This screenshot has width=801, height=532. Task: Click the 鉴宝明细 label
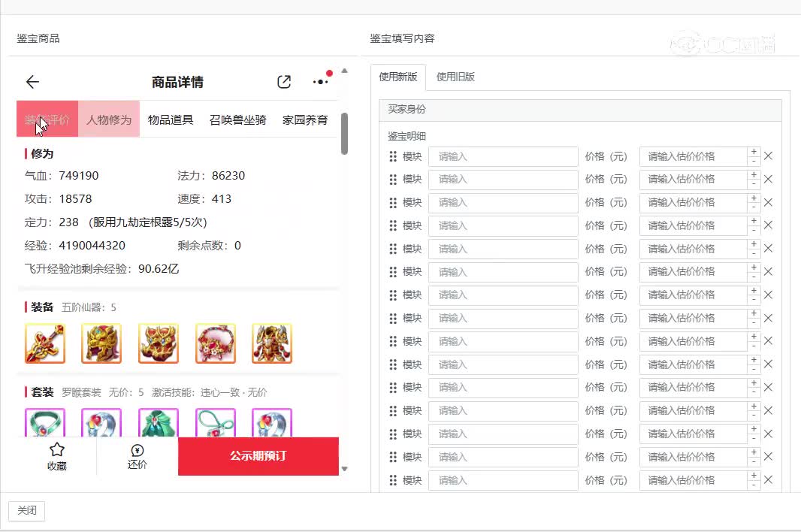tap(407, 137)
